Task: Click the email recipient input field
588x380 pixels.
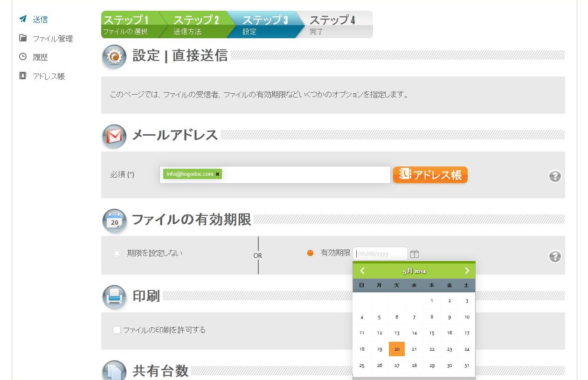Action: (x=303, y=175)
